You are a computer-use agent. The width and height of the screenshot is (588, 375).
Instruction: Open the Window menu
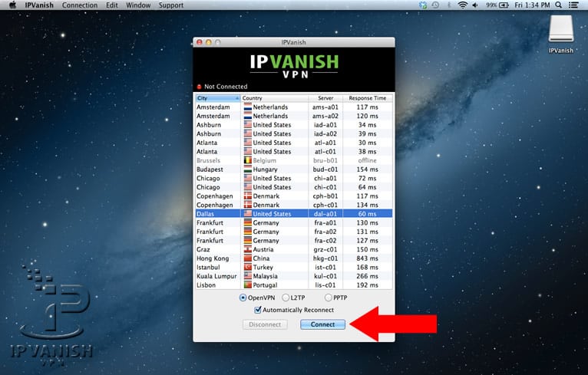coord(138,5)
